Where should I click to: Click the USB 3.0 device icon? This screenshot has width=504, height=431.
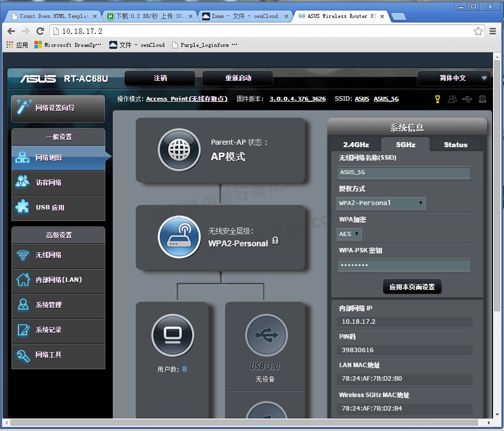[266, 335]
